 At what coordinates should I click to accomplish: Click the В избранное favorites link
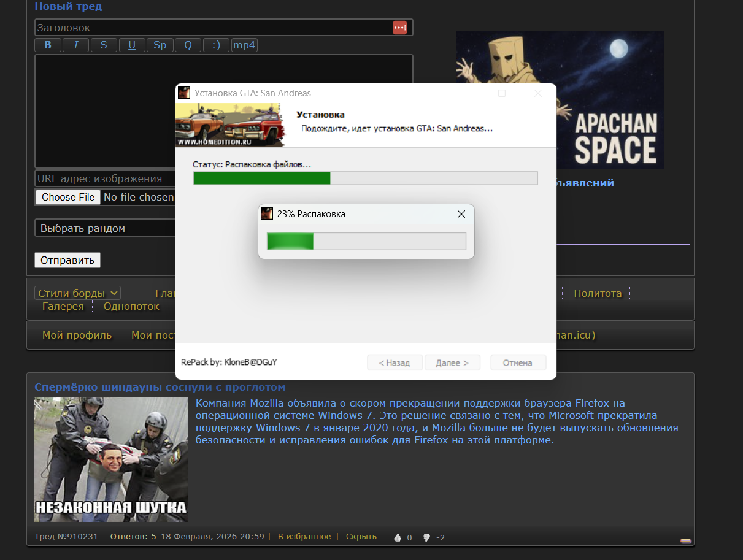click(304, 537)
